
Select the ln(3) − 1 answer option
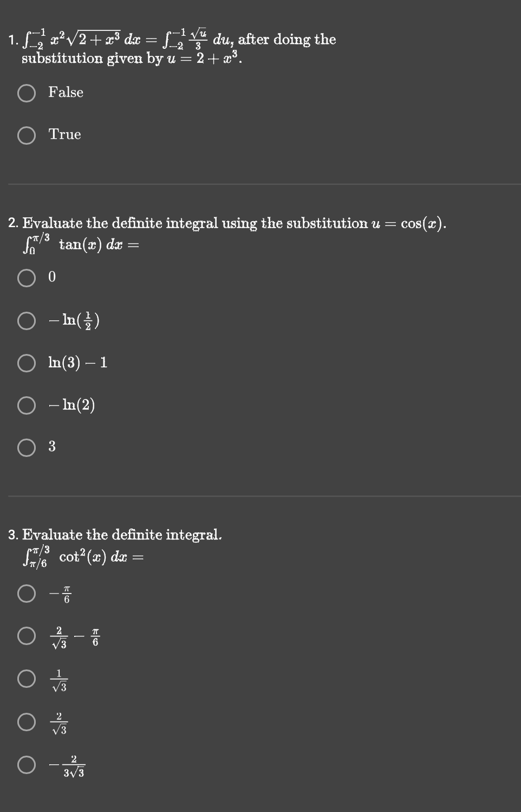[26, 363]
